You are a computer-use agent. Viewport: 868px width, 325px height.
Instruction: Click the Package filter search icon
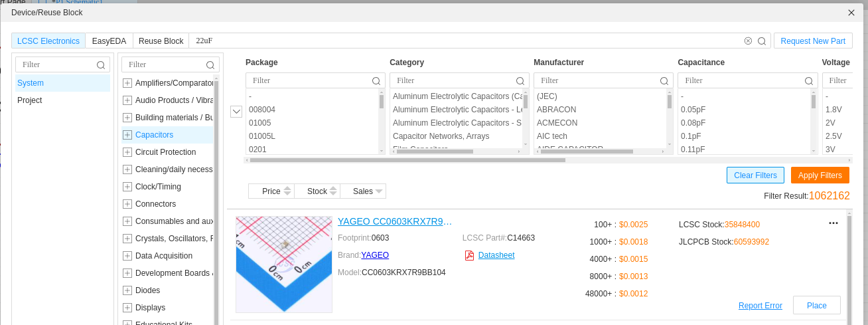[376, 80]
